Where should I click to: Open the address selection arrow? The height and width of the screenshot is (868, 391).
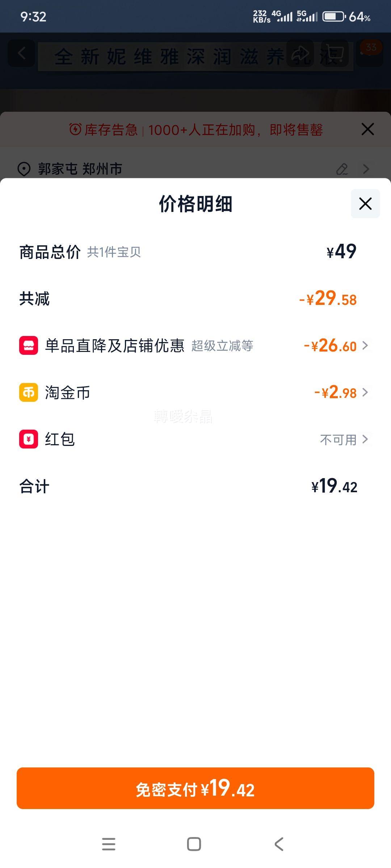coord(366,169)
